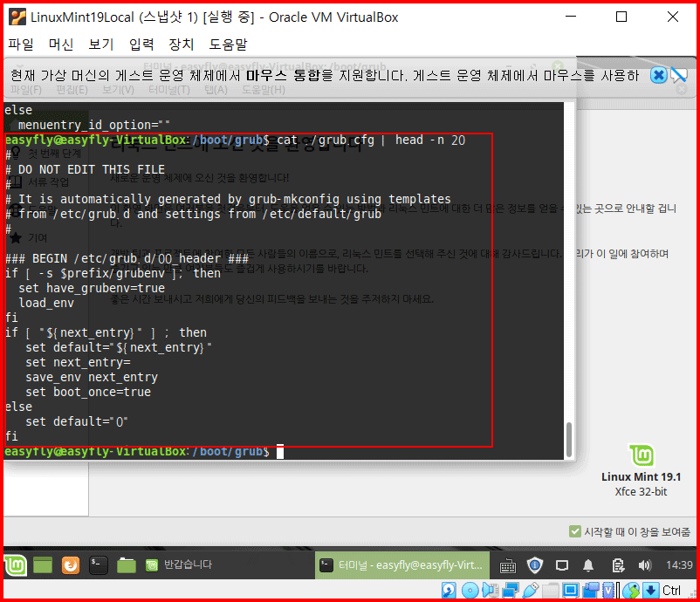The height and width of the screenshot is (602, 700).
Task: Dismiss the mouse integration notification with blue X
Action: tap(658, 75)
